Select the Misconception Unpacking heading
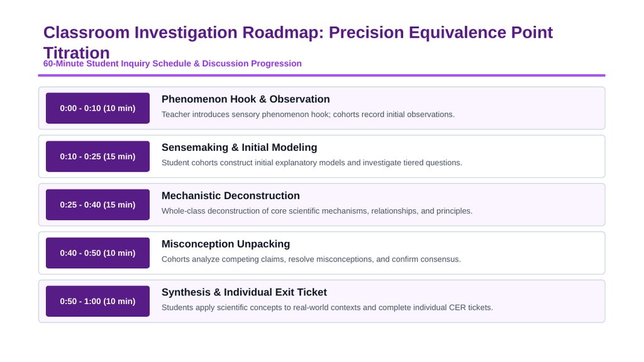 [x=226, y=244]
